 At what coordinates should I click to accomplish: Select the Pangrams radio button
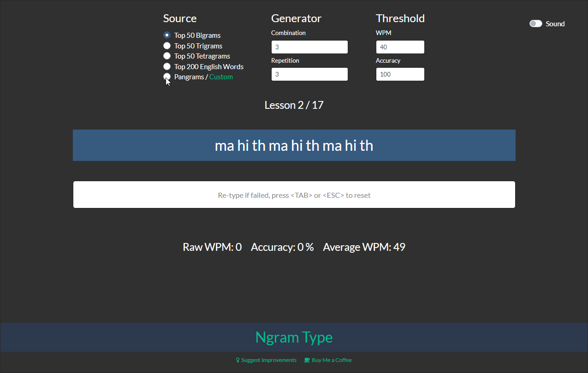coord(167,77)
